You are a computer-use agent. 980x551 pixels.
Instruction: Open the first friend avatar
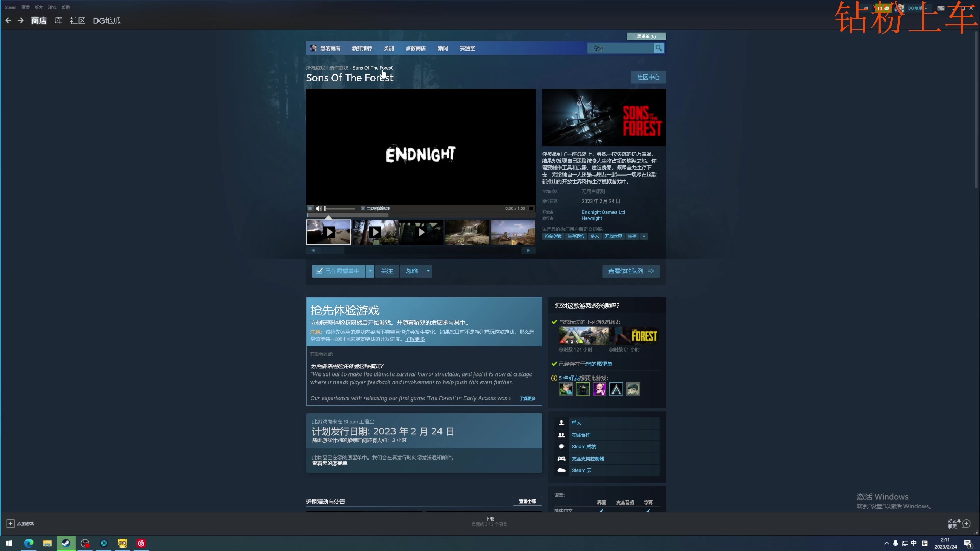click(566, 390)
